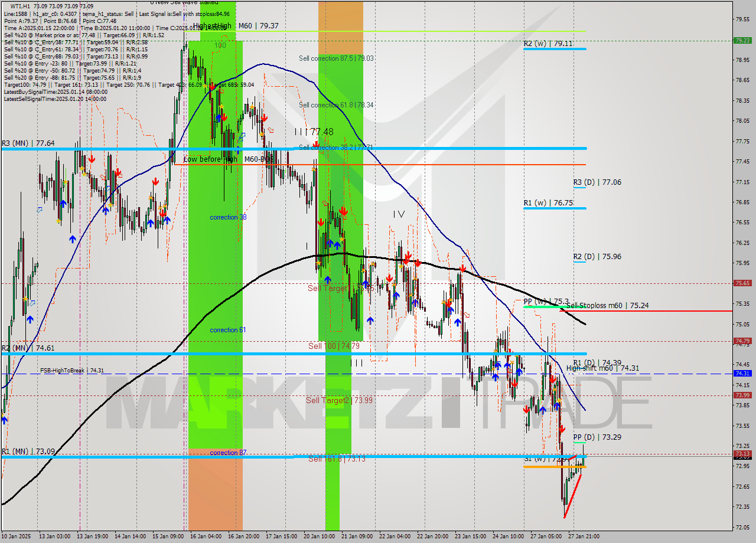
Task: Click the 'High-shift m60 | 74.31' label
Action: click(x=602, y=368)
